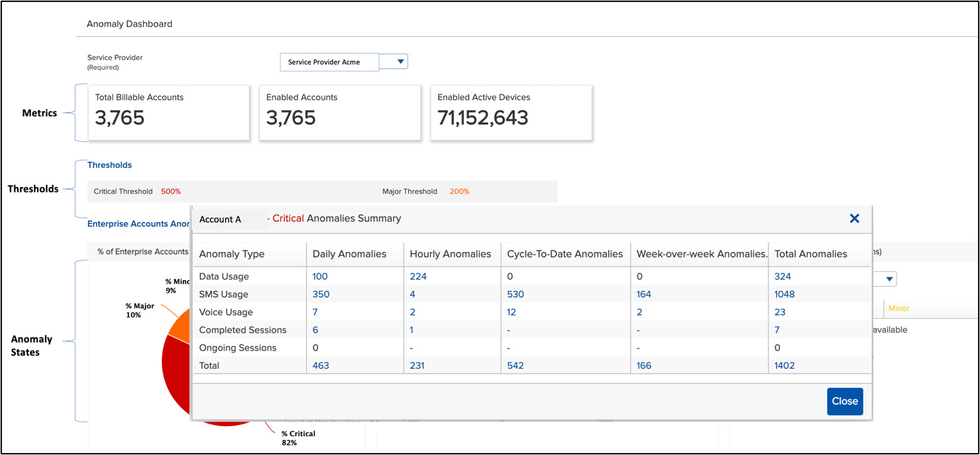980x455 pixels.
Task: Click the % Critical 82% chart label
Action: click(298, 438)
